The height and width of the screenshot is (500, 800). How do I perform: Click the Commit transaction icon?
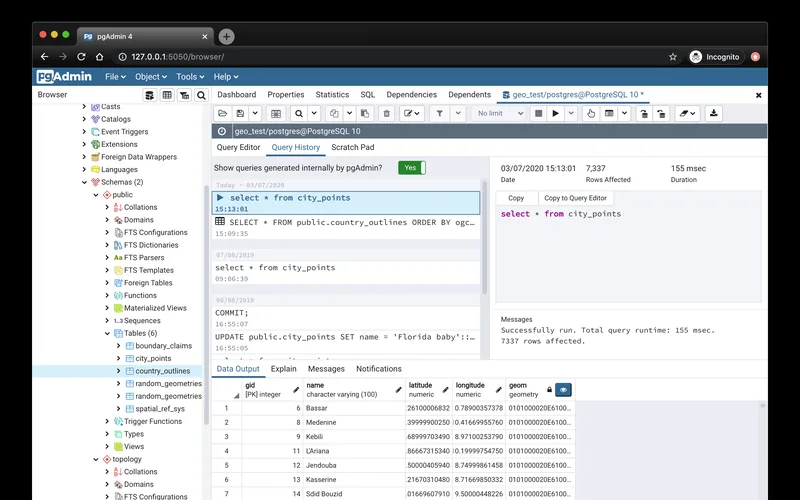(644, 113)
